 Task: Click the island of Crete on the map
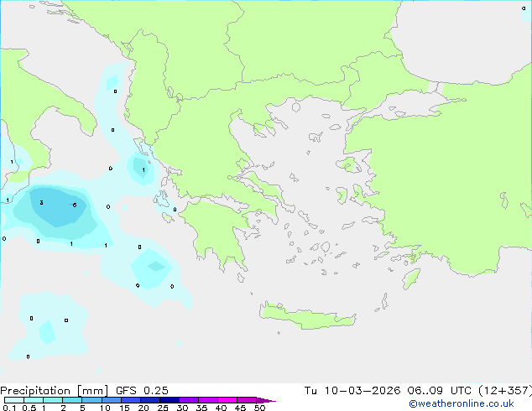tap(307, 316)
